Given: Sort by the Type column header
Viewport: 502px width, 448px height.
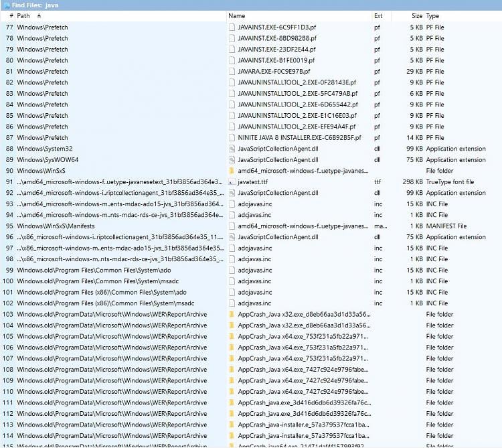Looking at the screenshot, I should tap(432, 16).
